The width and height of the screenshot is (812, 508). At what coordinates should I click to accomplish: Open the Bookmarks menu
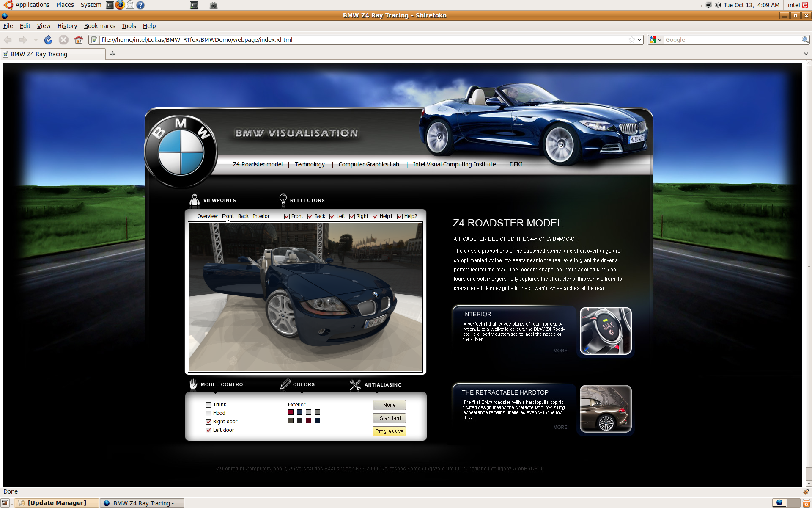(99, 26)
